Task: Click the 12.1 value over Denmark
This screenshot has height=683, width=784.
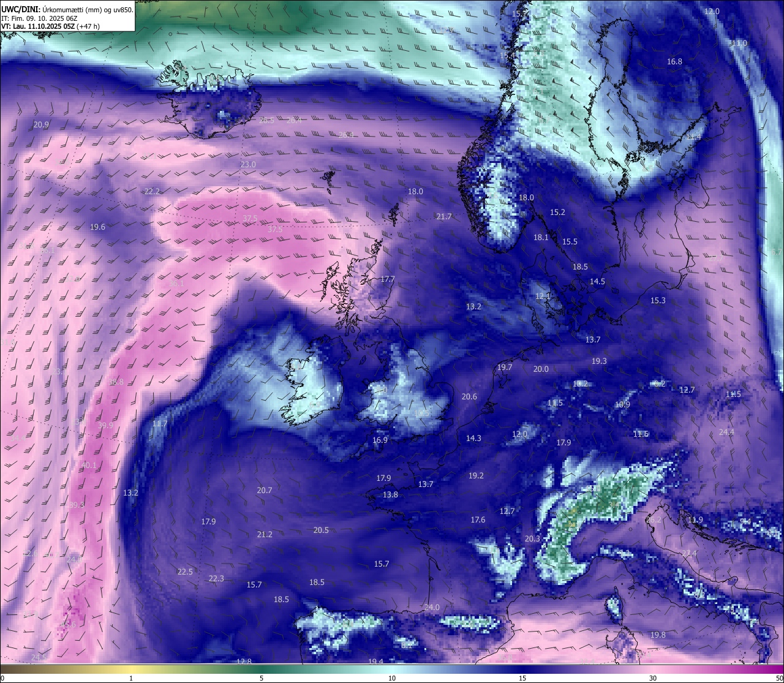Action: [x=543, y=296]
